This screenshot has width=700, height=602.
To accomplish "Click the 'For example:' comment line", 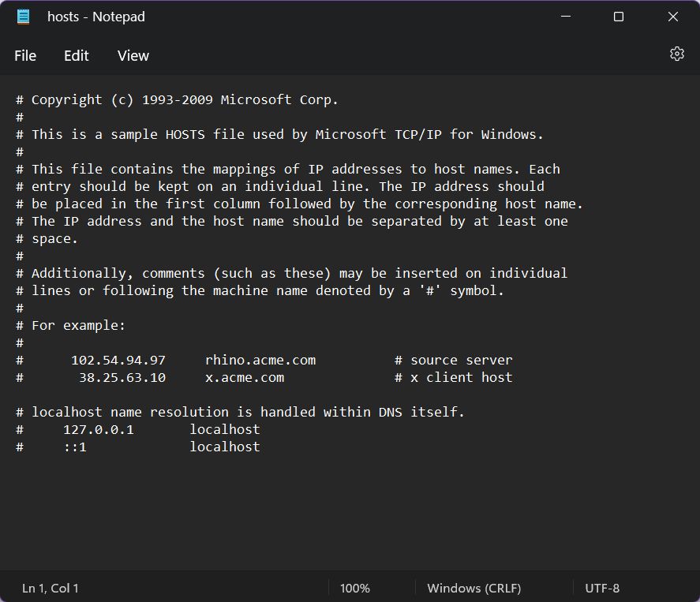I will [x=79, y=325].
